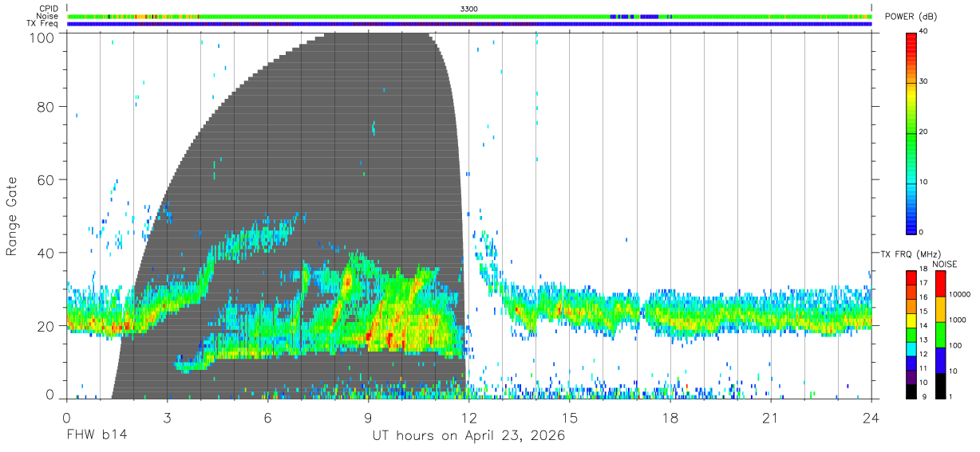Viewport: 980px width, 452px height.
Task: Click the CPID value 3300
Action: 469,8
